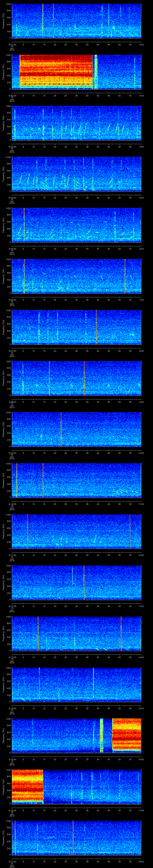Image resolution: width=153 pixels, height=868 pixels.
Task: Select the '5:11:00' start time label
Action: pyautogui.click(x=12, y=555)
